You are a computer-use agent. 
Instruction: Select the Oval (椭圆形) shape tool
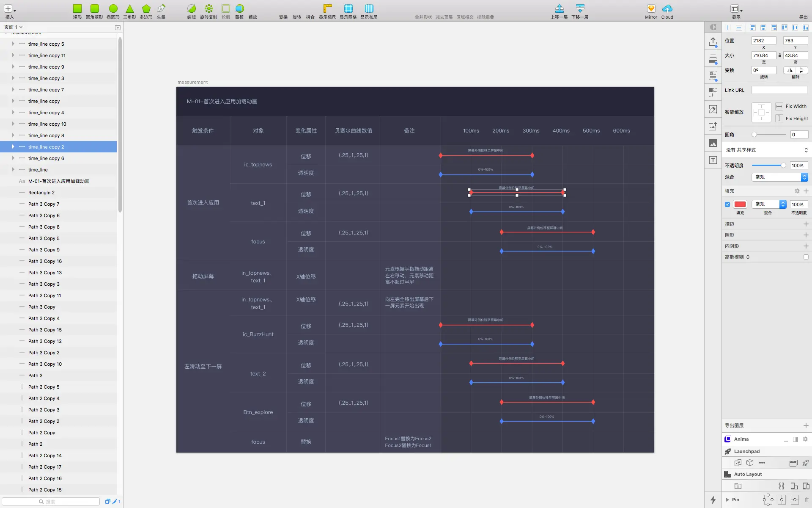tap(113, 9)
